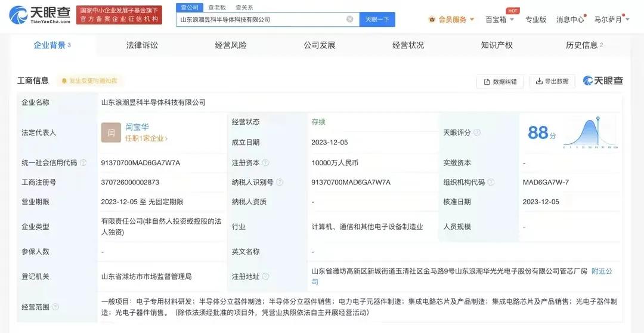Click the 闫 avatar thumbnail

tap(111, 132)
